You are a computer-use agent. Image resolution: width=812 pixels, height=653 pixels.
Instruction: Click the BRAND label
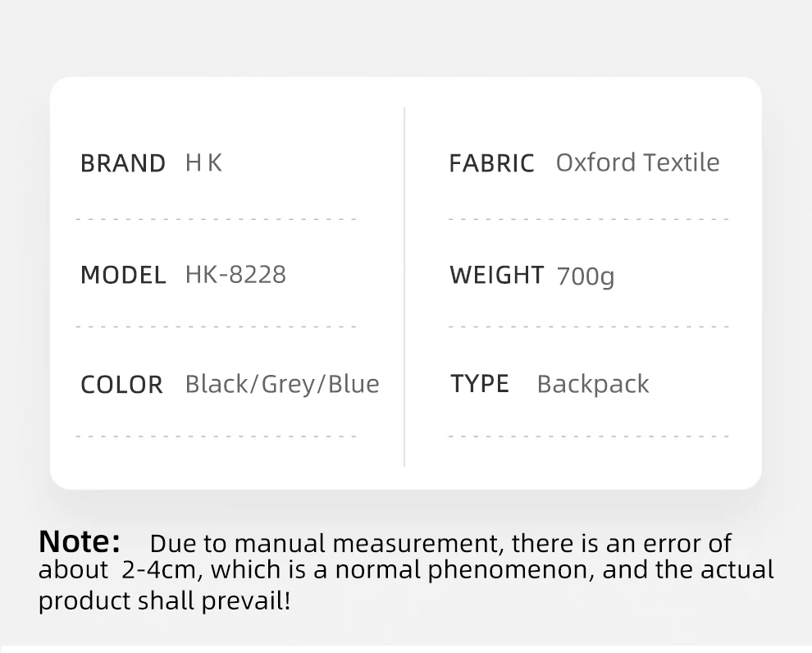pos(123,163)
